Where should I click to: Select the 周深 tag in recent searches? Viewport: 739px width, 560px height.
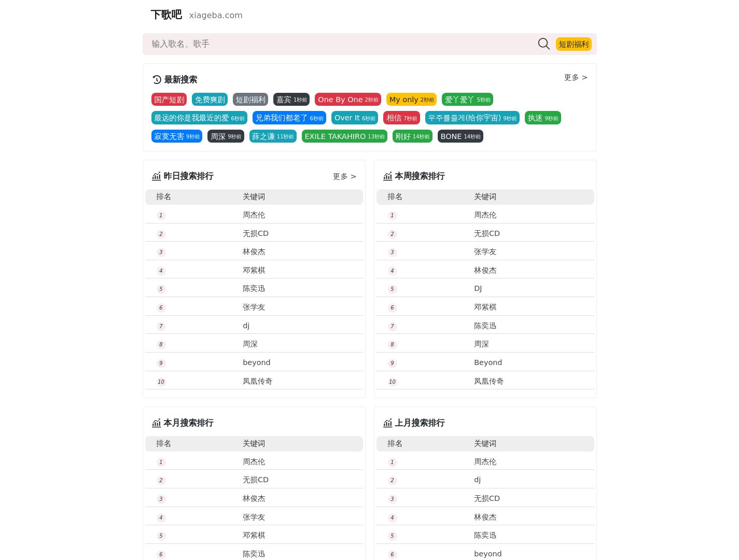226,136
